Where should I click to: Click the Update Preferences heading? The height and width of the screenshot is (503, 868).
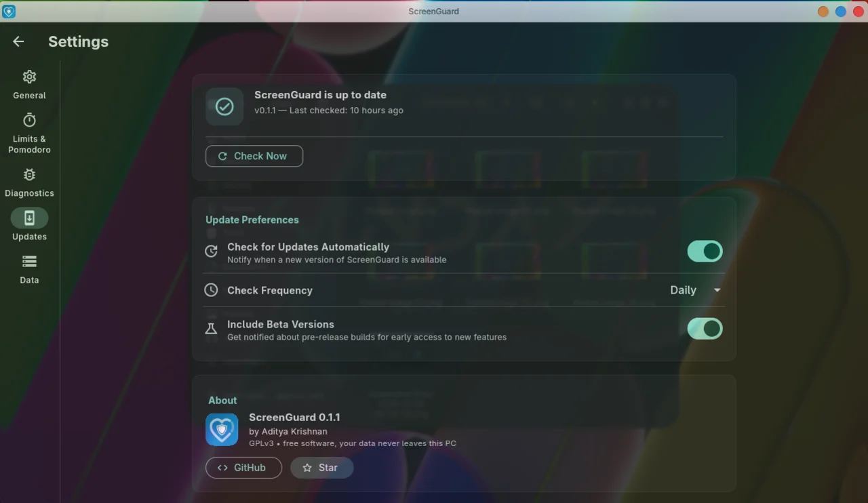252,220
